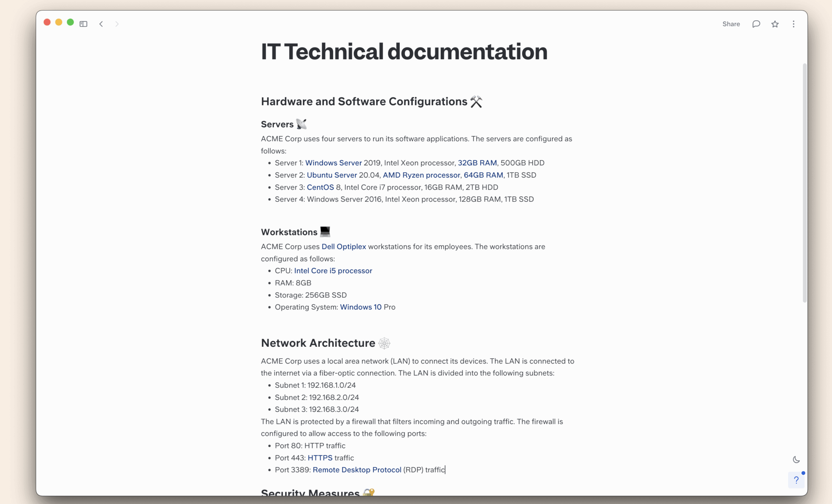Click the Share button
The image size is (832, 504).
[x=731, y=24]
